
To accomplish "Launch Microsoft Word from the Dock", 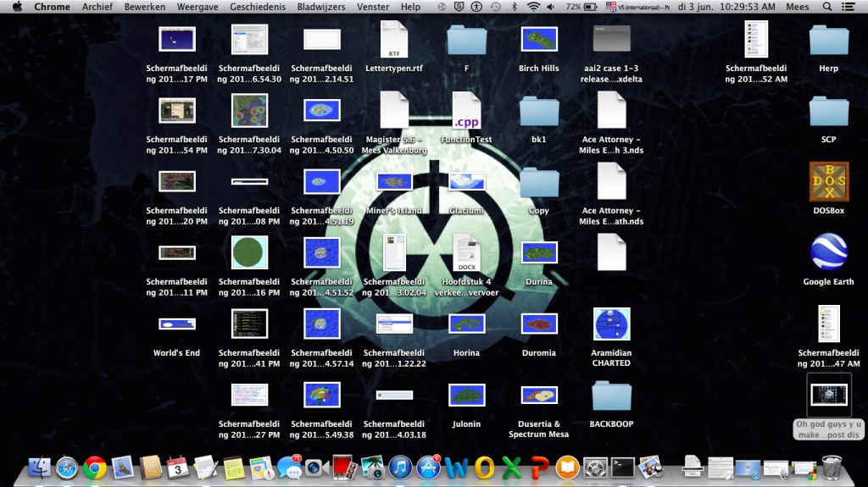I will click(x=456, y=468).
